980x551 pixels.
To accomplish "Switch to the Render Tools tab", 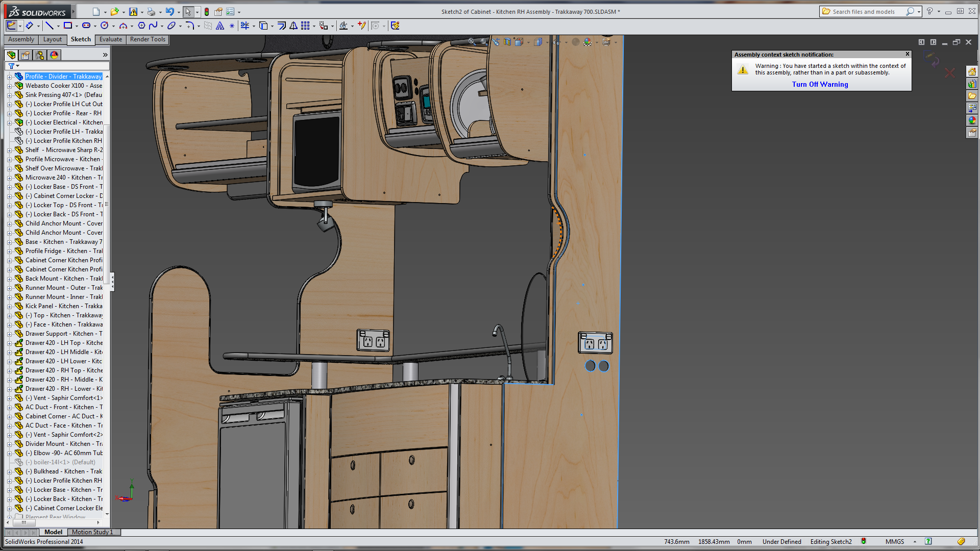I will [x=148, y=39].
